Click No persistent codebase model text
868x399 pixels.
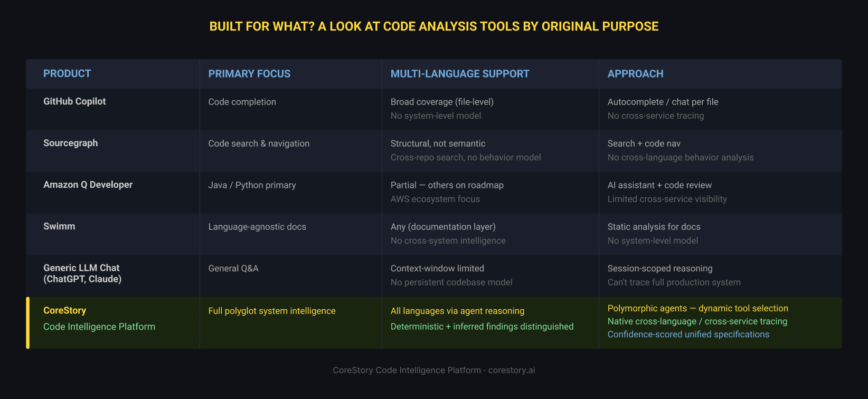[x=451, y=282]
